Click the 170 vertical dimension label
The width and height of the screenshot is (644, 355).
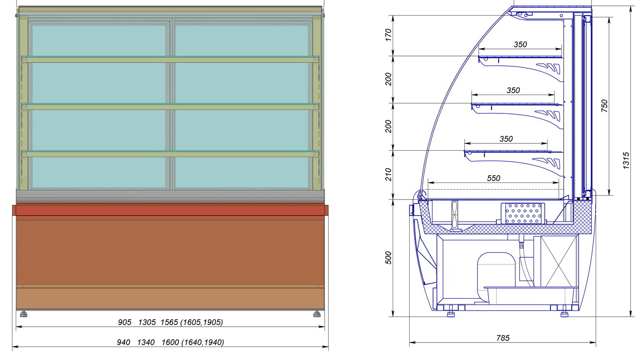389,35
